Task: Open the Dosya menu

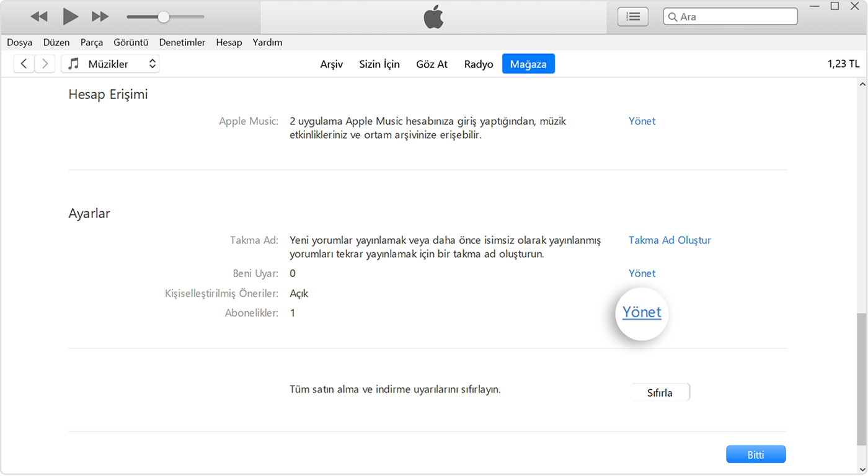Action: [x=20, y=42]
